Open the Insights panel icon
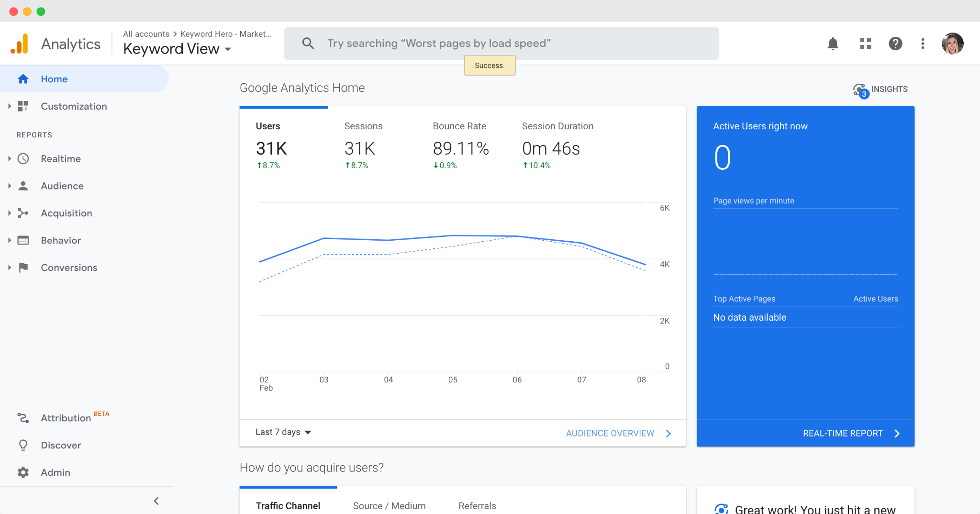This screenshot has width=980, height=514. click(859, 89)
